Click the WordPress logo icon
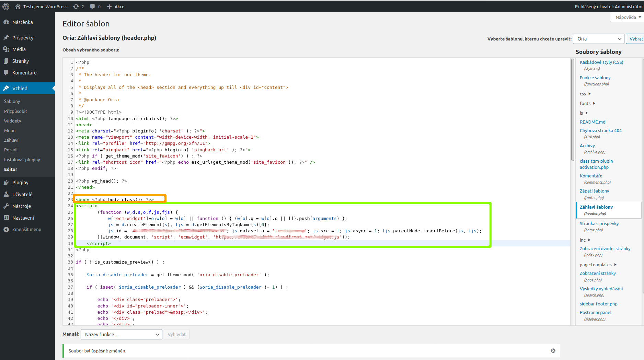This screenshot has height=360, width=644. coord(6,7)
